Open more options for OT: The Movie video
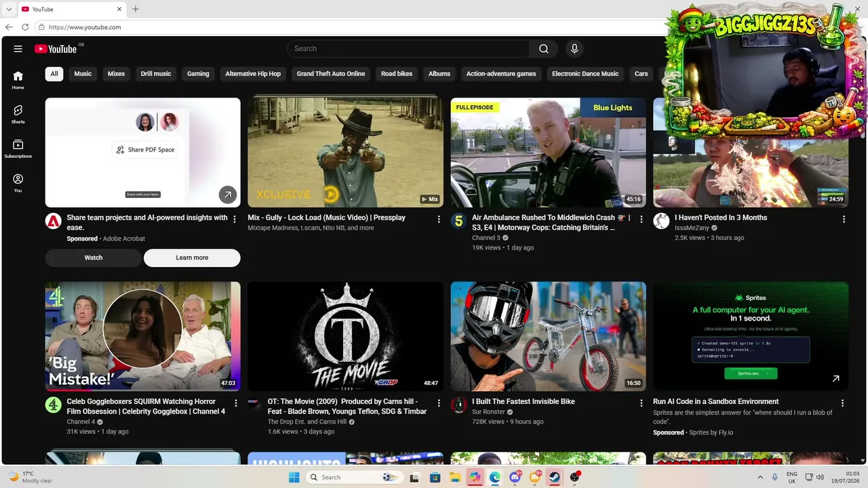868x488 pixels. pos(439,403)
